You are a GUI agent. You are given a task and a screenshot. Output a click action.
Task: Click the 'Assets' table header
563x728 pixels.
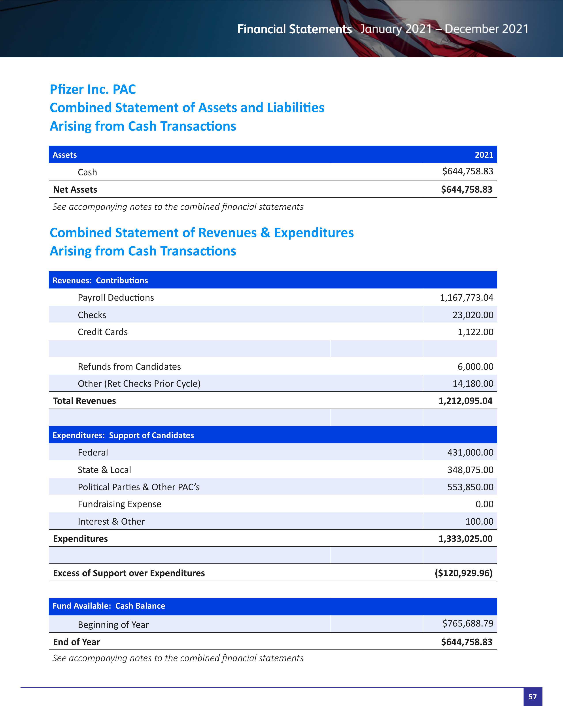pyautogui.click(x=65, y=155)
